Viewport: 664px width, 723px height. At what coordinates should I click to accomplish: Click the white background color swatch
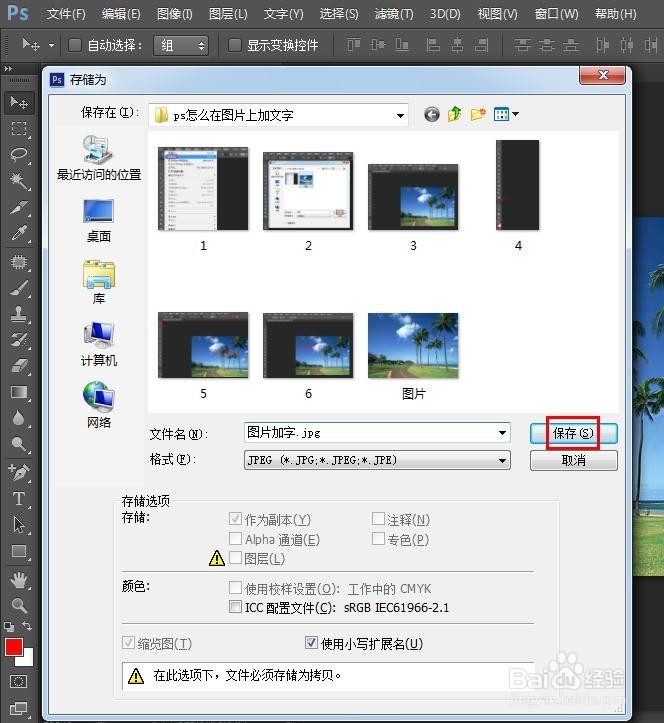click(x=28, y=660)
